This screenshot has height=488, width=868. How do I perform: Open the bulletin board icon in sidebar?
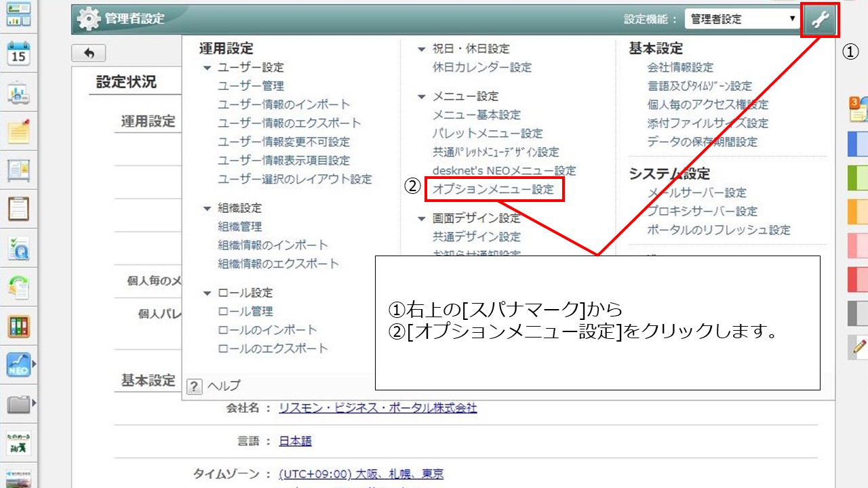click(x=18, y=170)
